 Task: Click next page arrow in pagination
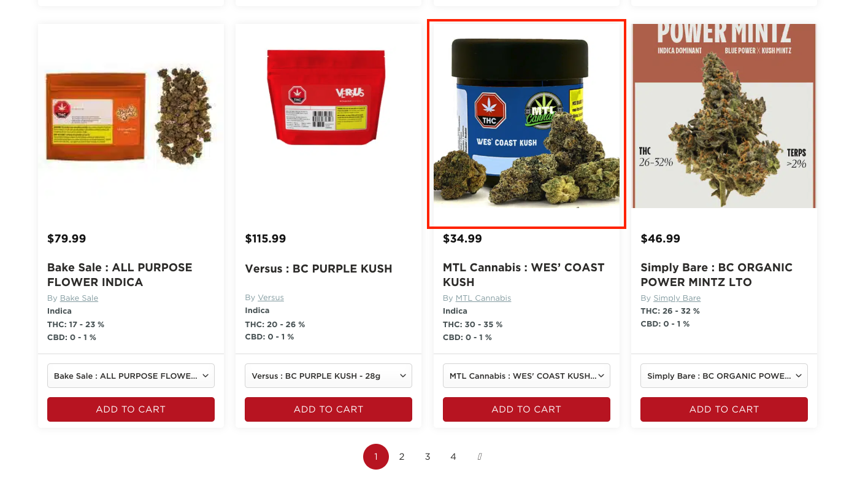pos(480,457)
